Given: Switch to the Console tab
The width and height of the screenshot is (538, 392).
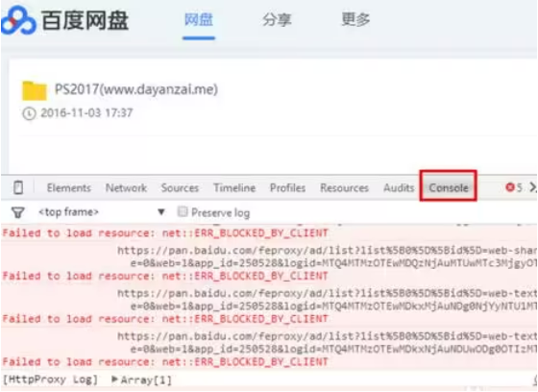Looking at the screenshot, I should 449,187.
